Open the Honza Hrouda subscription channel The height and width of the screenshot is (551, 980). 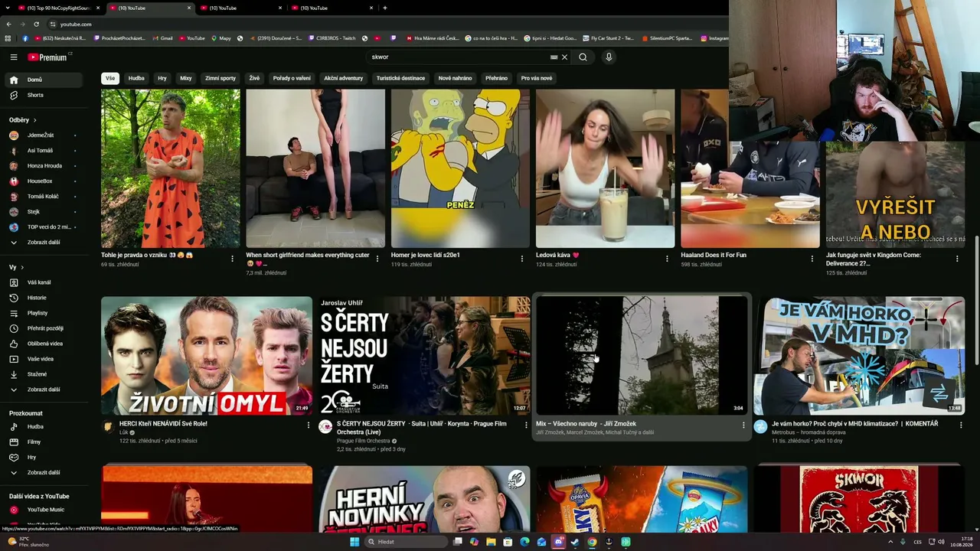(x=44, y=166)
